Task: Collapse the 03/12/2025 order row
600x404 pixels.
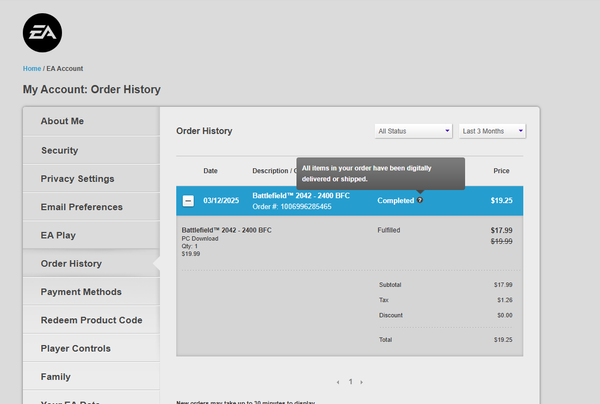Action: [x=188, y=201]
